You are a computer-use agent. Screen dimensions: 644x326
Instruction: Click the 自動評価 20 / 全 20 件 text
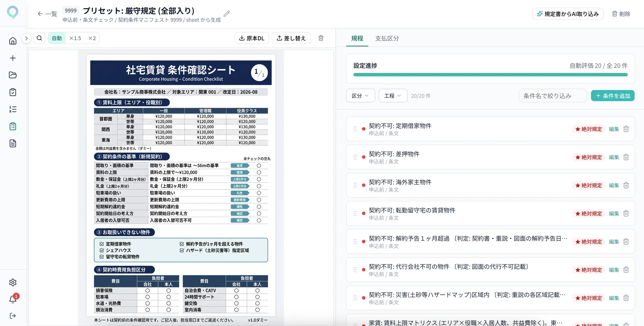coord(599,66)
